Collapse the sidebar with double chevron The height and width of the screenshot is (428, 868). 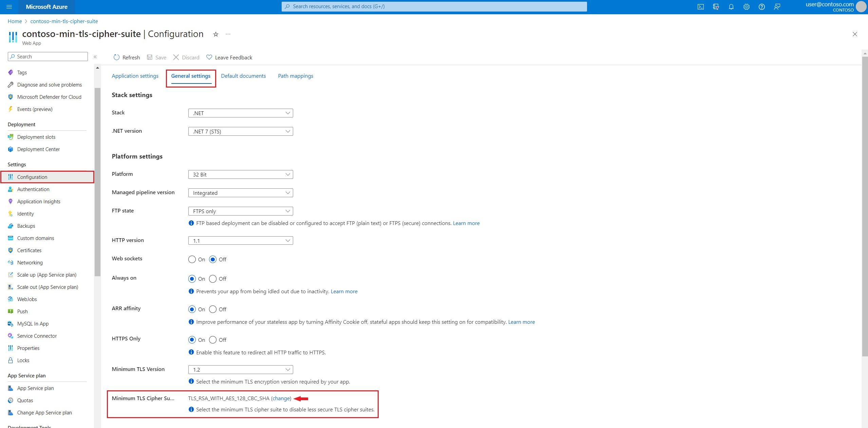95,57
